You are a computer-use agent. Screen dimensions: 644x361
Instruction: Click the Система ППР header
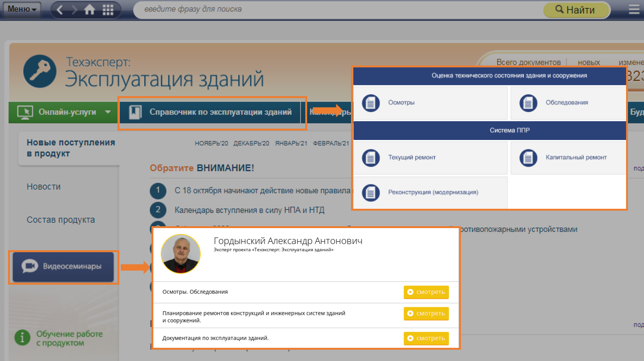tap(490, 131)
